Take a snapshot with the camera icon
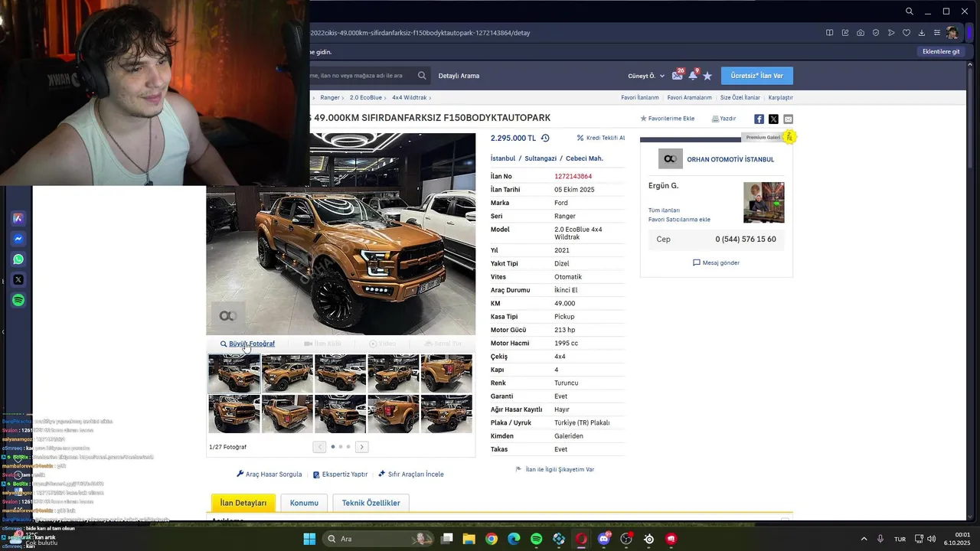 point(861,33)
